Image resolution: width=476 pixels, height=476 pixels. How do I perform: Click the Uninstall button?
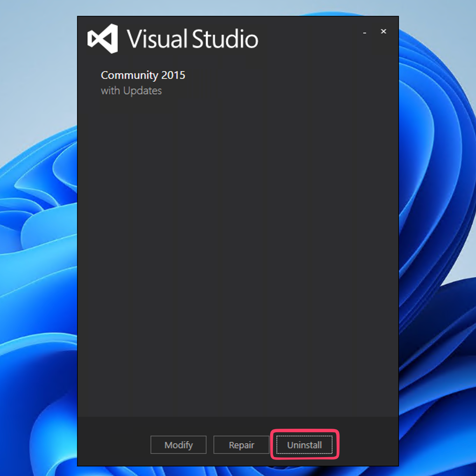coord(304,445)
